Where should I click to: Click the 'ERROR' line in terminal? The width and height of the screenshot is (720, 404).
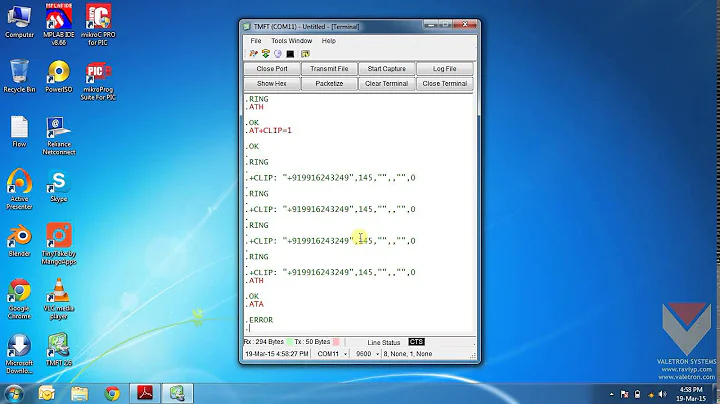tap(261, 320)
